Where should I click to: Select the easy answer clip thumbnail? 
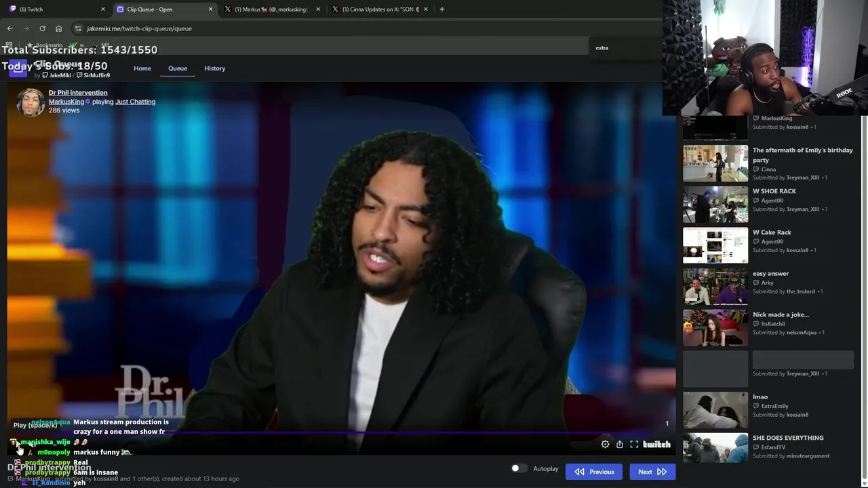[715, 286]
